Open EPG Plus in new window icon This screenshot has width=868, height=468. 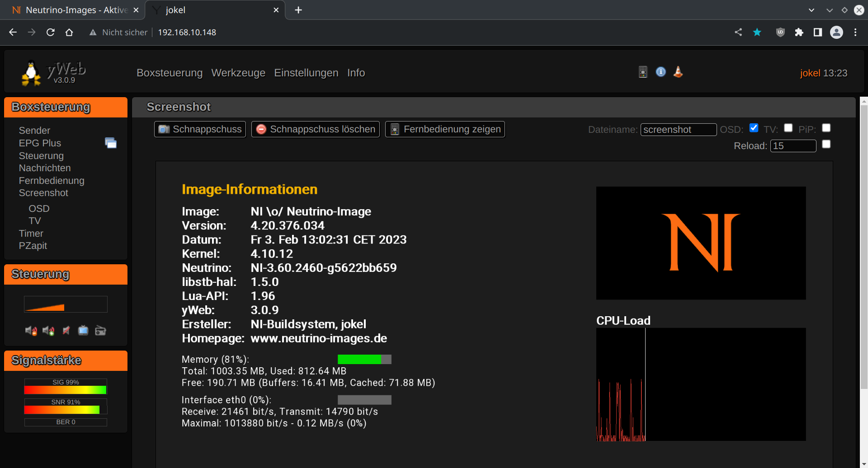click(111, 143)
